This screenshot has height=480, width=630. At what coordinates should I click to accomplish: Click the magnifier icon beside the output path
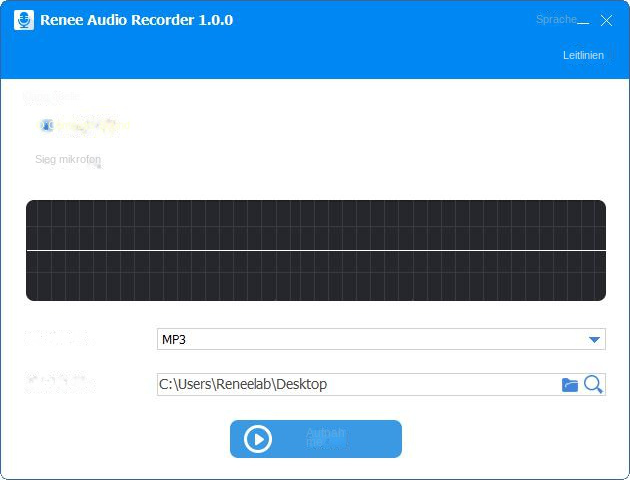pos(593,384)
